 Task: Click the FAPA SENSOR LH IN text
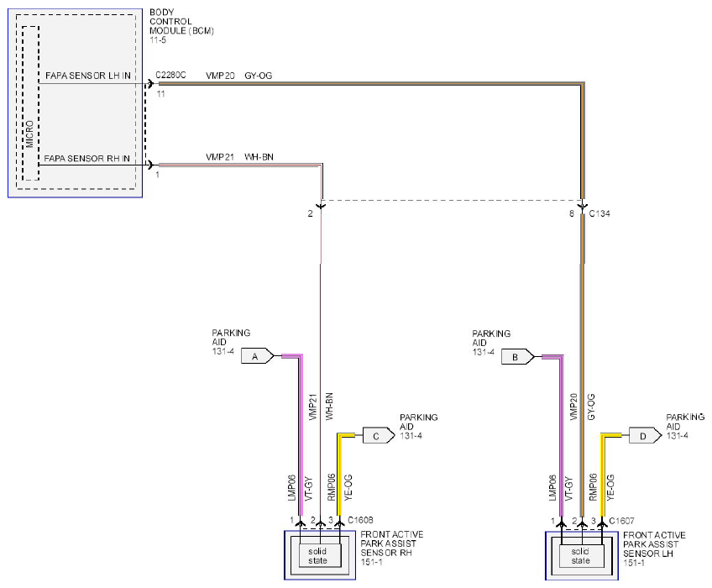(88, 76)
